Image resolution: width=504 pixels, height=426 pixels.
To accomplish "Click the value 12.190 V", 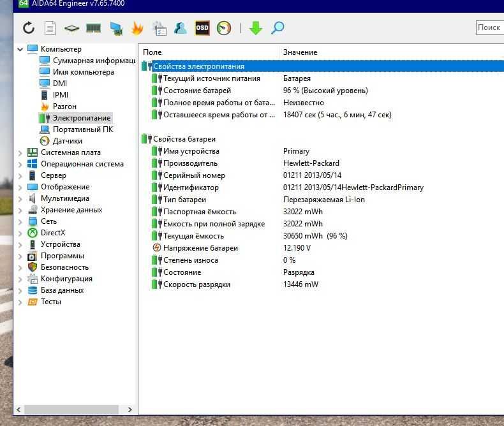I will pos(297,248).
